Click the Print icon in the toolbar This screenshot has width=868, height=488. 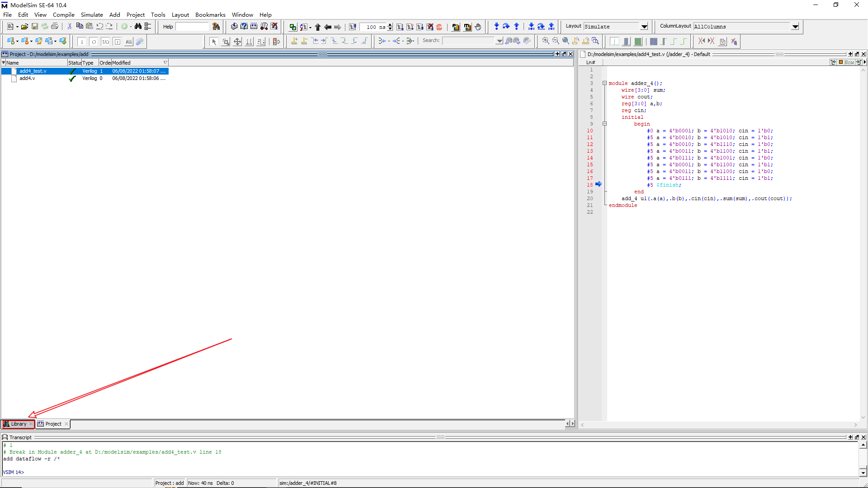click(55, 27)
